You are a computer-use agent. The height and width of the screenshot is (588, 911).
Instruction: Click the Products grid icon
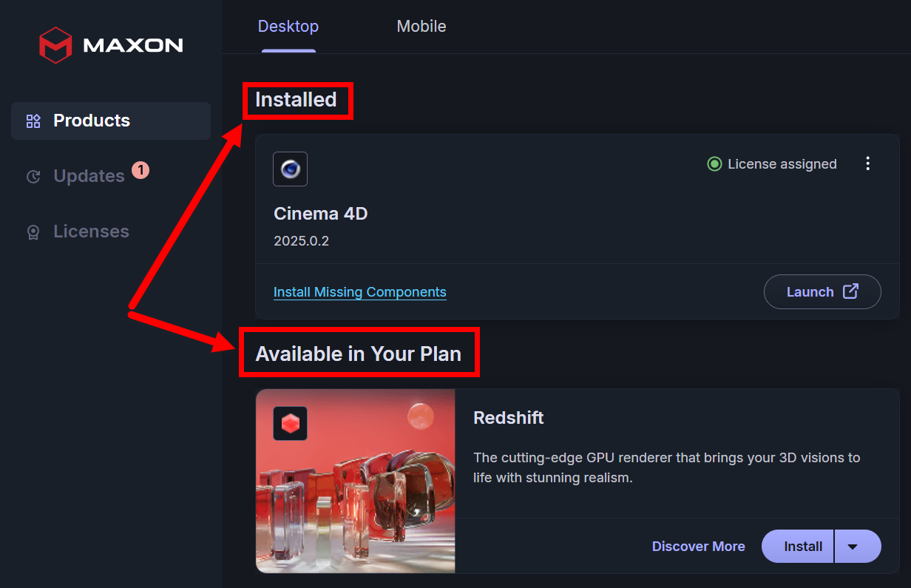point(33,121)
